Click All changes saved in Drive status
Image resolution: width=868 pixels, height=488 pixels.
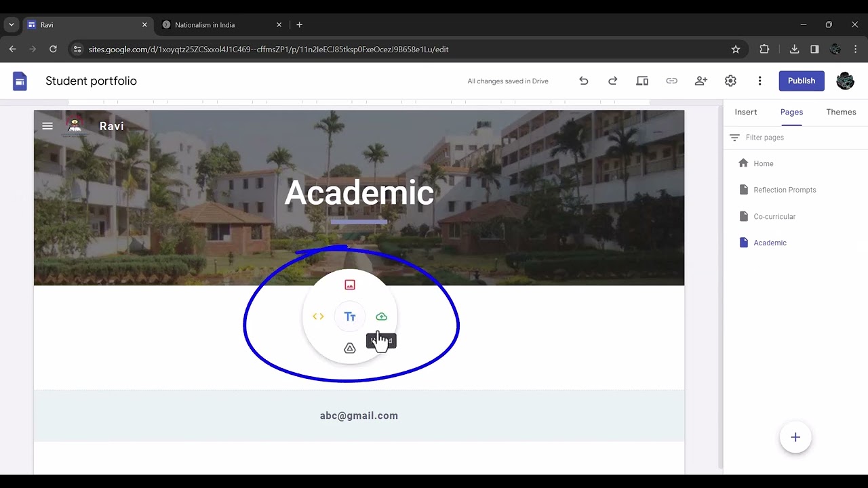tap(508, 81)
